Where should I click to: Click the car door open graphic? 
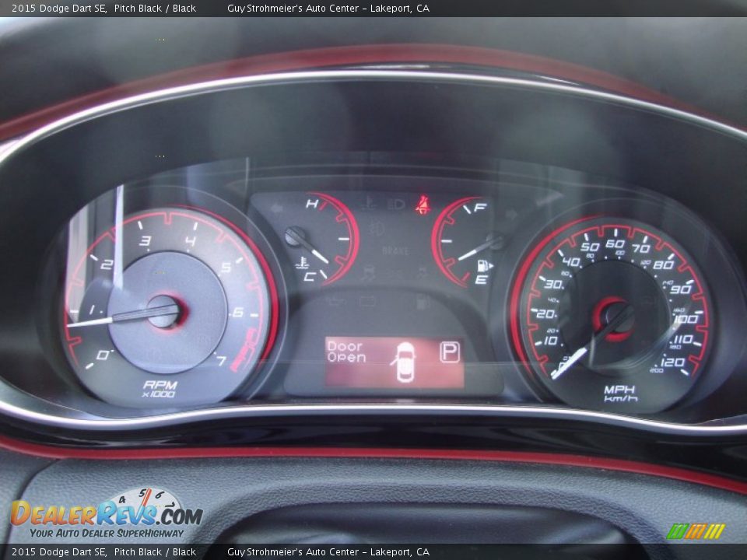[x=405, y=362]
